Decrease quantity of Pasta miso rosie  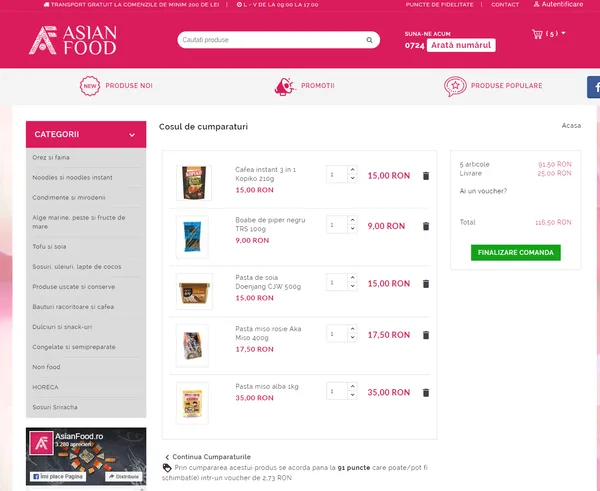pos(352,338)
